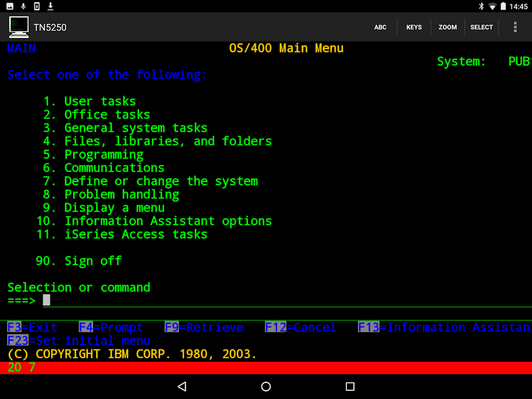This screenshot has width=532, height=399.
Task: Tap the Recent Apps square button
Action: click(349, 386)
